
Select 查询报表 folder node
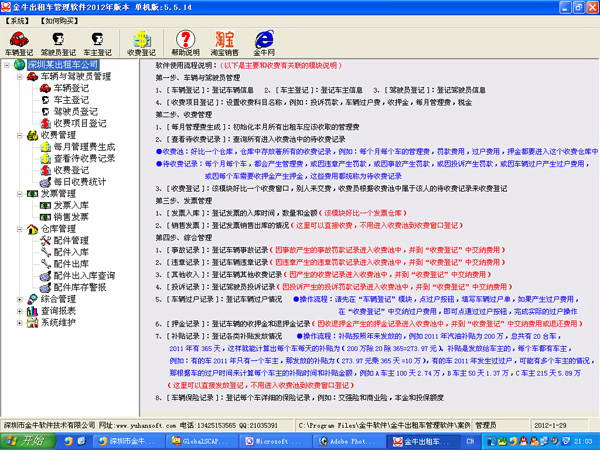[58, 311]
